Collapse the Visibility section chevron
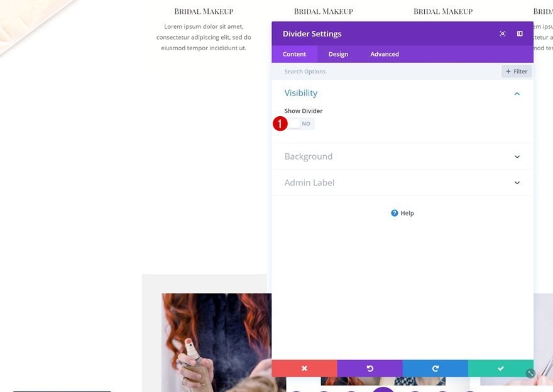 pyautogui.click(x=517, y=94)
